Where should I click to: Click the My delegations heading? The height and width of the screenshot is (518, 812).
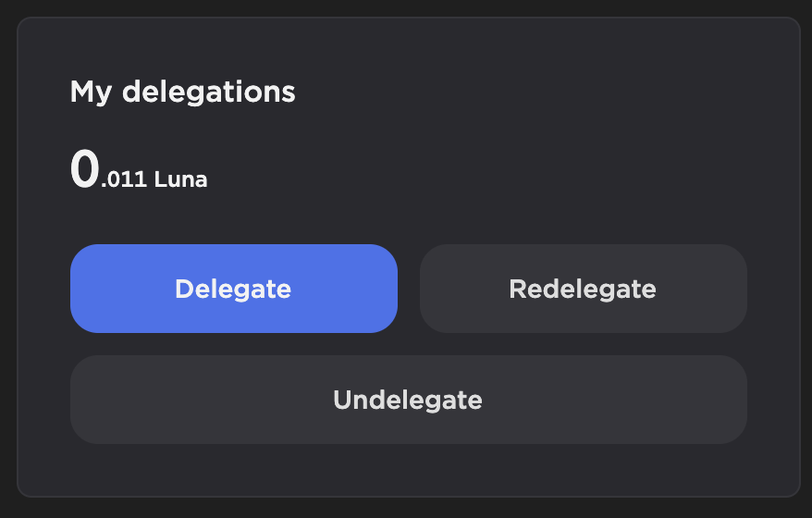[182, 92]
